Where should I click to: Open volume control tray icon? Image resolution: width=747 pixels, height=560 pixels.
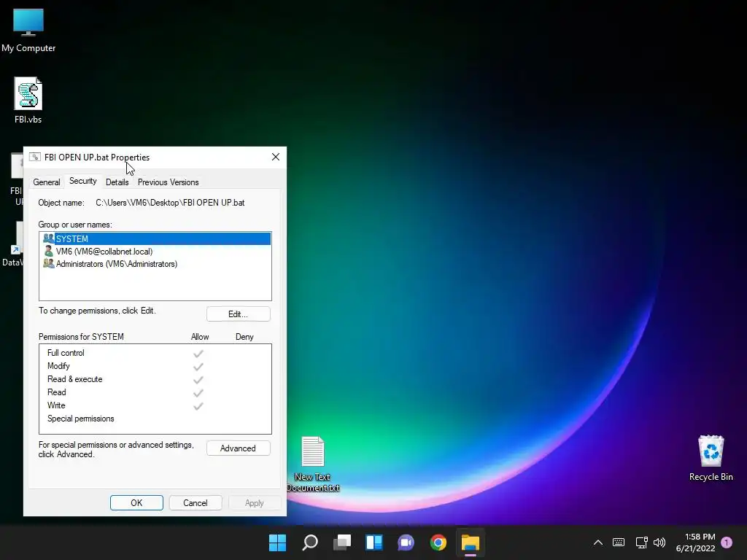(x=659, y=542)
